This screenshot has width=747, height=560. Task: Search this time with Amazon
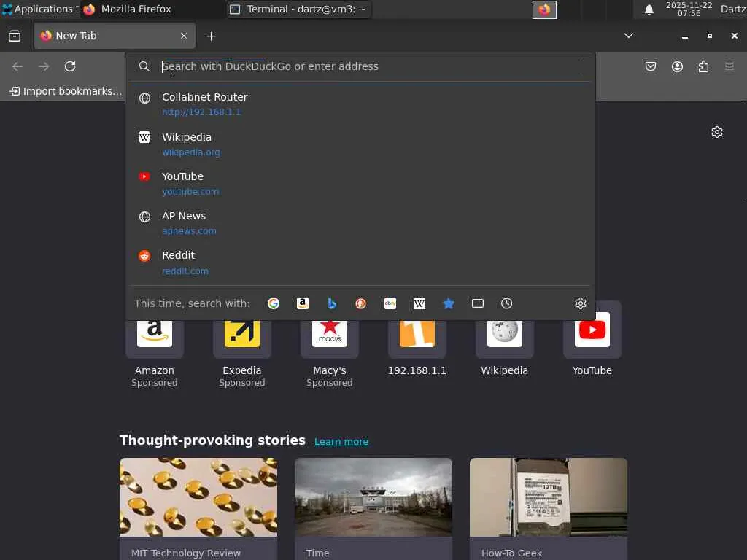(x=303, y=303)
